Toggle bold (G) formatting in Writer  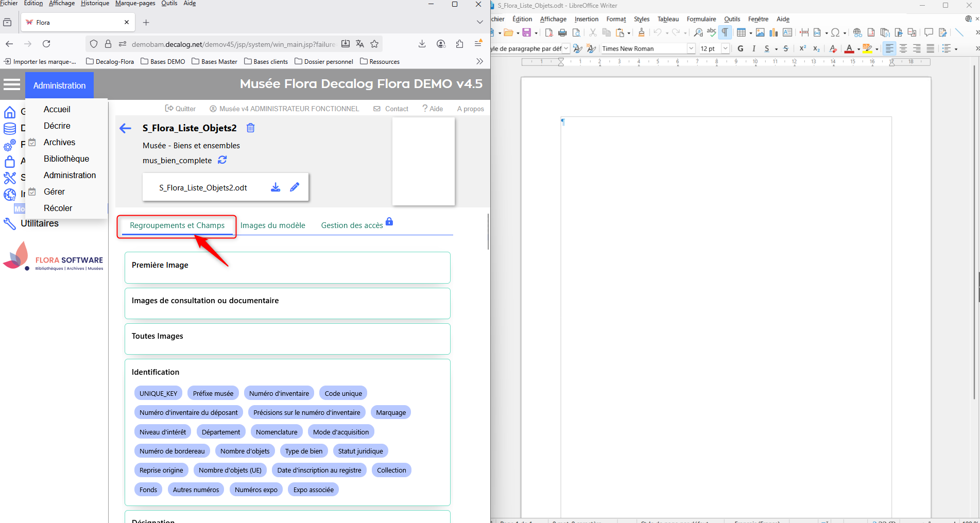tap(741, 48)
